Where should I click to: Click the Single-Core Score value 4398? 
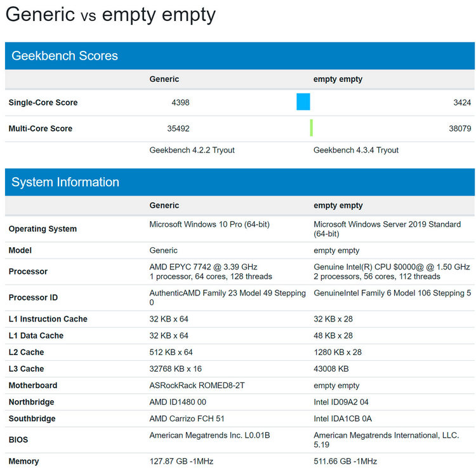[x=180, y=102]
